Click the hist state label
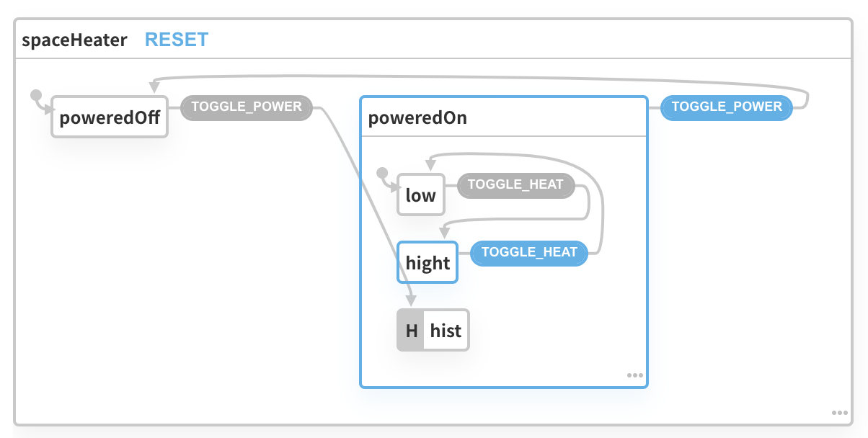This screenshot has height=438, width=868. click(446, 331)
